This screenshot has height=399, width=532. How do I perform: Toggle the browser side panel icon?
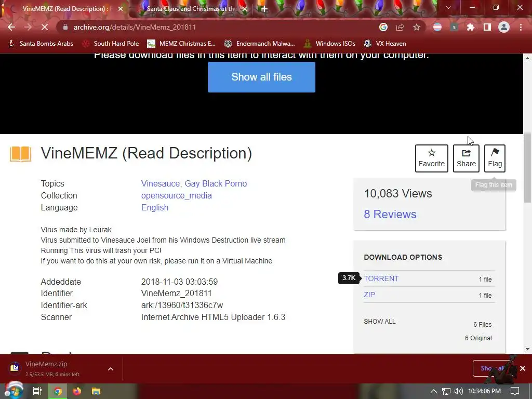[487, 27]
